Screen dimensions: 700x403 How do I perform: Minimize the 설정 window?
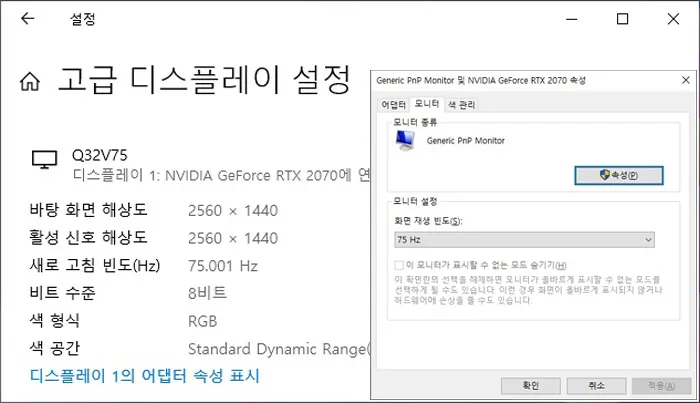pyautogui.click(x=572, y=19)
